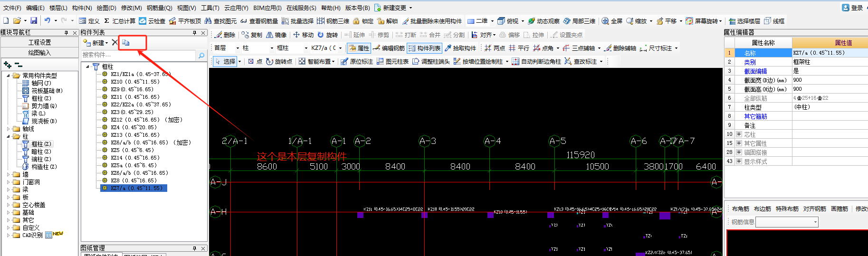Toggle the 构件列表 component list button
Image resolution: width=868 pixels, height=256 pixels.
pyautogui.click(x=425, y=48)
